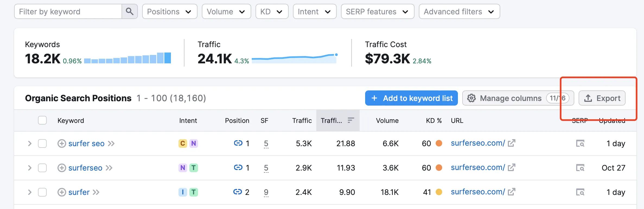
Task: Click the I intent badge for surfer
Action: click(183, 192)
